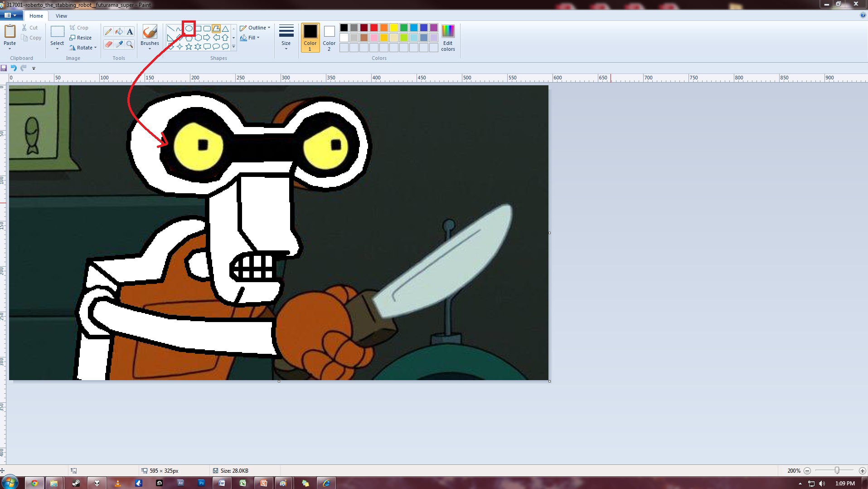Open the Brushes dropdown arrow
This screenshot has width=868, height=489.
pos(150,49)
